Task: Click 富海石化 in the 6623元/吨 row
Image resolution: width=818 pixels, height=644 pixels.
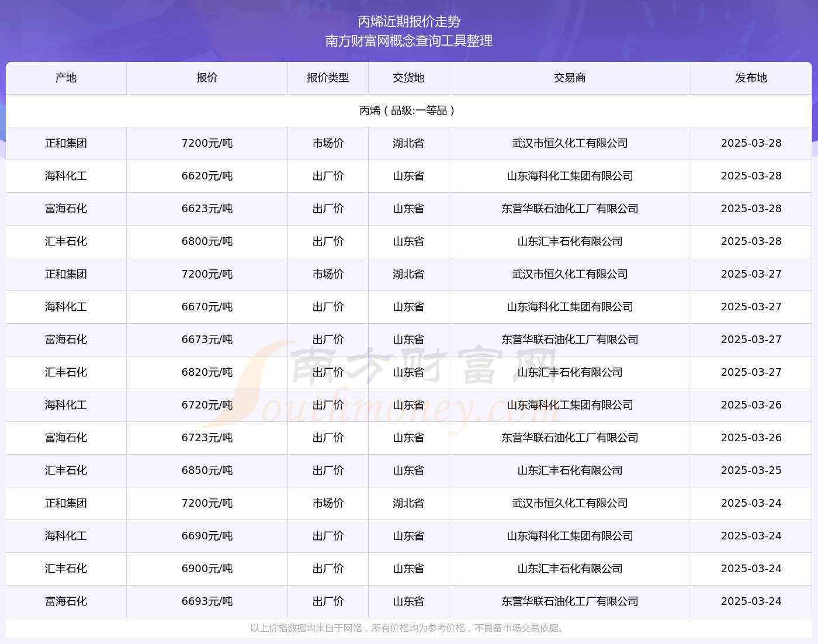Action: (x=66, y=209)
